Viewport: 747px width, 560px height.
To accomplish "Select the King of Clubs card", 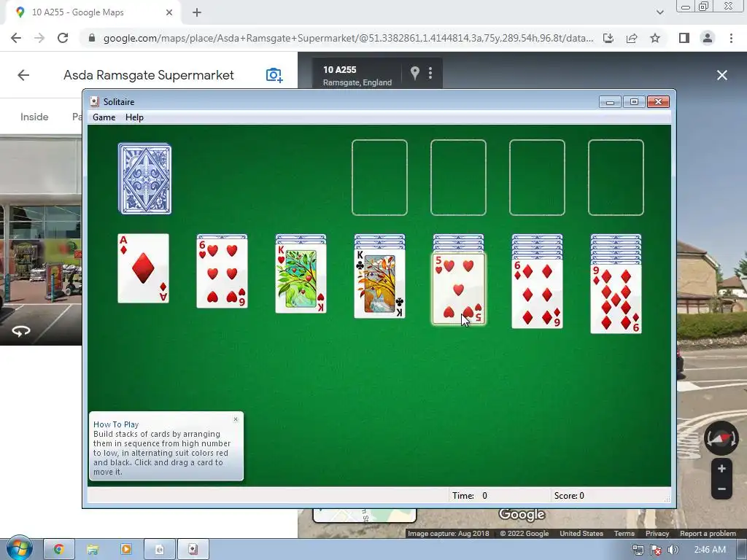I will pyautogui.click(x=379, y=284).
